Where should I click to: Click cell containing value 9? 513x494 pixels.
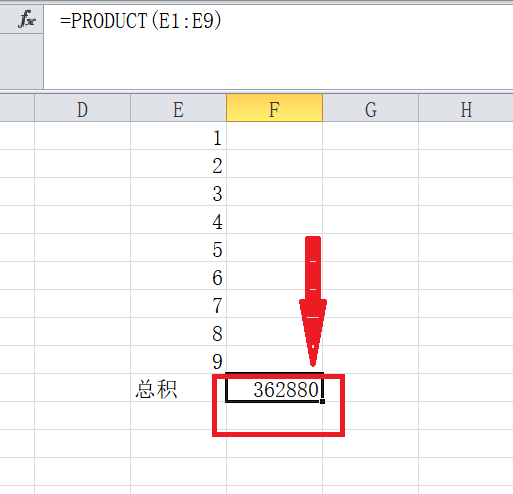tap(178, 360)
